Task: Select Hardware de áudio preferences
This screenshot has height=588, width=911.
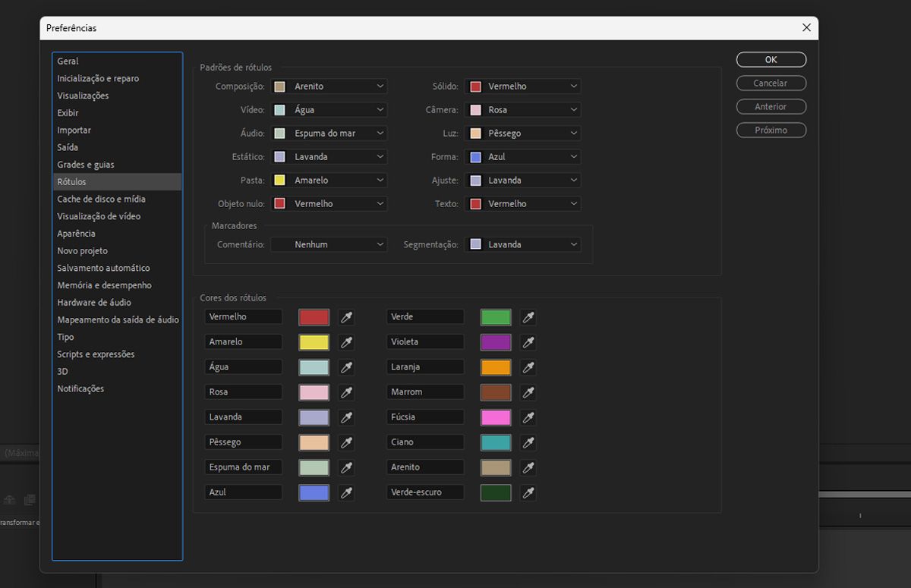Action: point(117,303)
